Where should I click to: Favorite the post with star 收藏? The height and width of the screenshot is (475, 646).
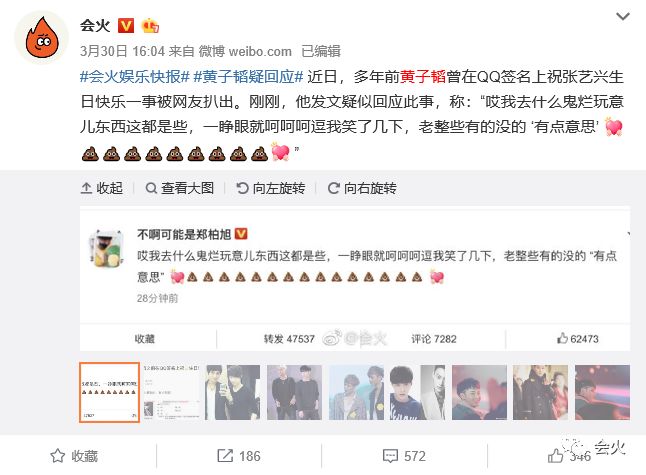click(74, 456)
